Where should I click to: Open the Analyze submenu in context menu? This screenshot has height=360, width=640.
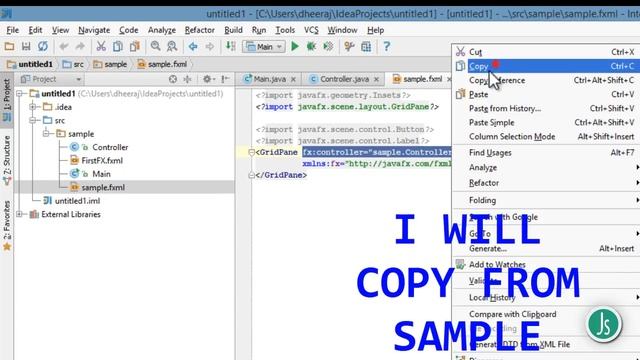point(546,168)
